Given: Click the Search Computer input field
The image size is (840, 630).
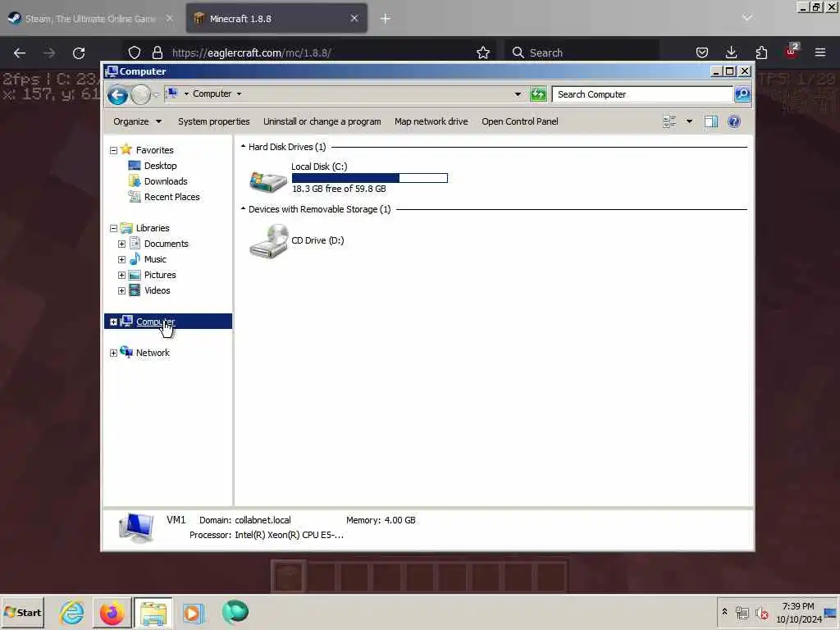Looking at the screenshot, I should (643, 94).
